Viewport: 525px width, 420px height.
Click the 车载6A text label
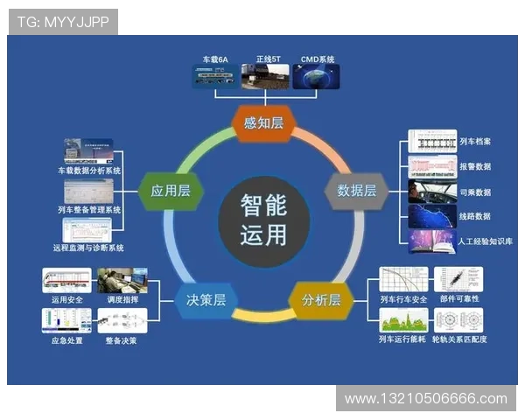pos(215,59)
